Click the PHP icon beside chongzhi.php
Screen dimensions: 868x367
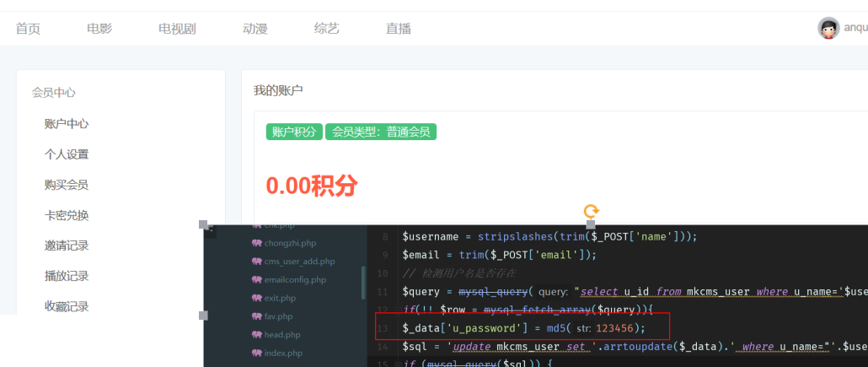tap(256, 243)
